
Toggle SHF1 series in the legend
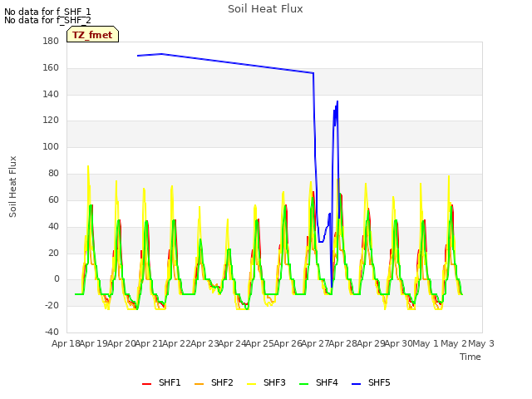tap(161, 382)
